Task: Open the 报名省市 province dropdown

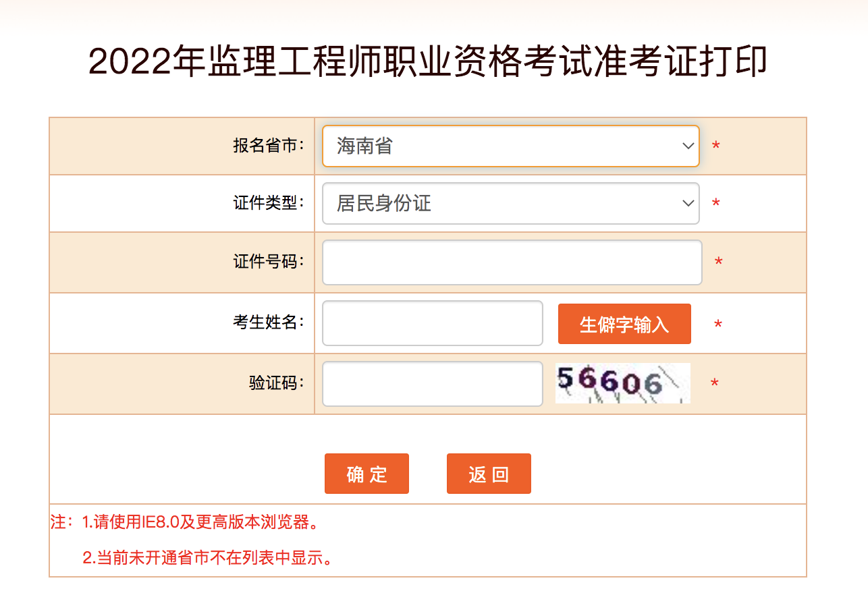Action: (x=510, y=146)
